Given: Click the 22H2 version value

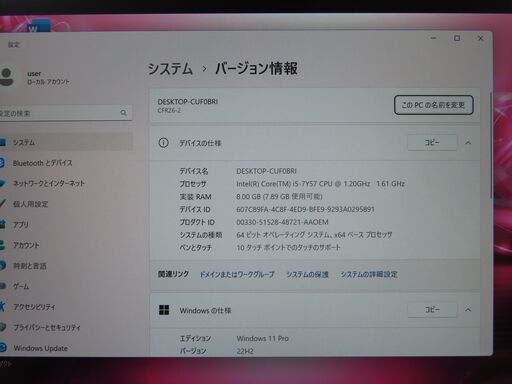Looking at the screenshot, I should point(245,351).
